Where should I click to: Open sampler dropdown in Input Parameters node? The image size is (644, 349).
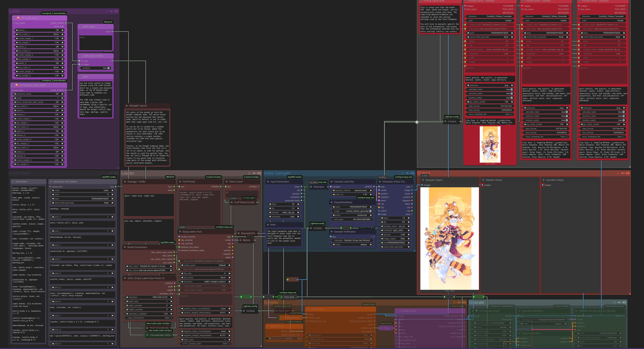click(284, 212)
